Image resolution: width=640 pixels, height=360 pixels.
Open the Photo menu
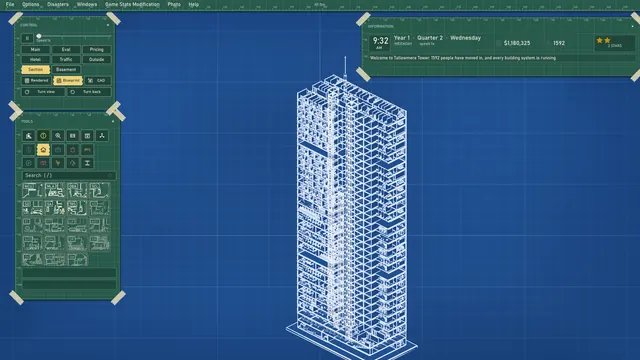pyautogui.click(x=174, y=4)
